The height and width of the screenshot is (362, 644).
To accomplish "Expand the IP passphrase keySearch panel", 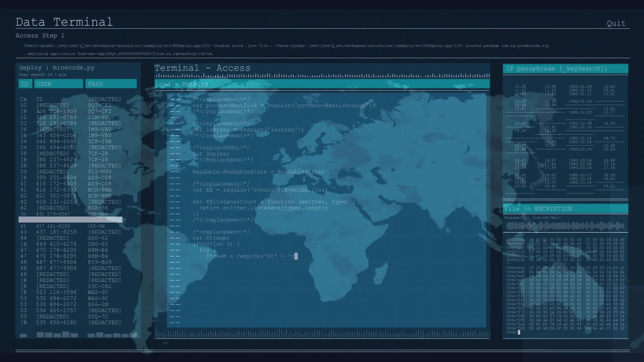I will [565, 68].
